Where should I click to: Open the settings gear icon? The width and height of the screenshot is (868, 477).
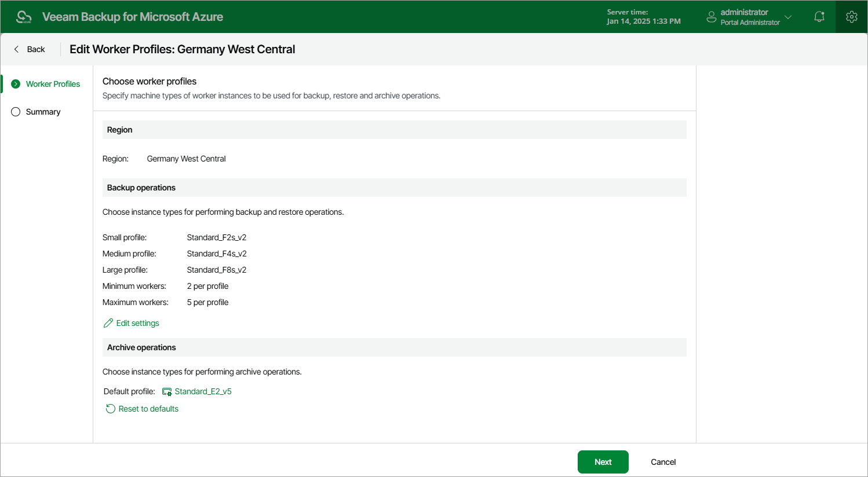click(x=852, y=17)
